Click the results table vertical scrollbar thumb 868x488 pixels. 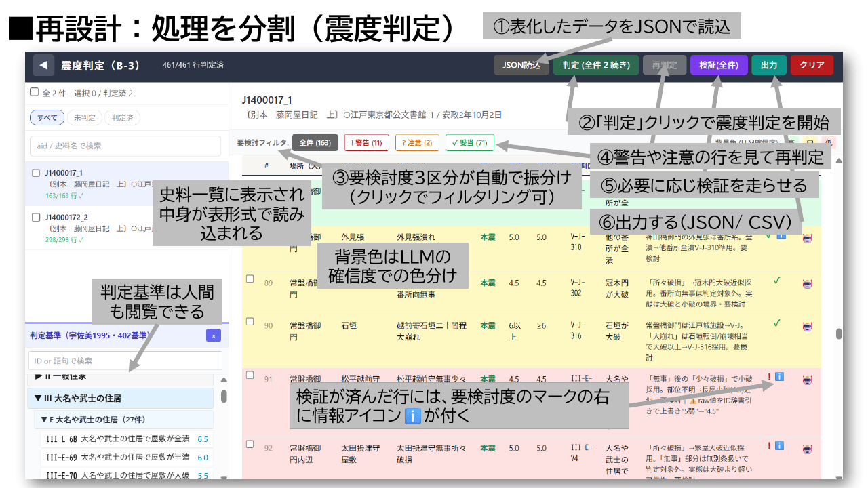(839, 334)
